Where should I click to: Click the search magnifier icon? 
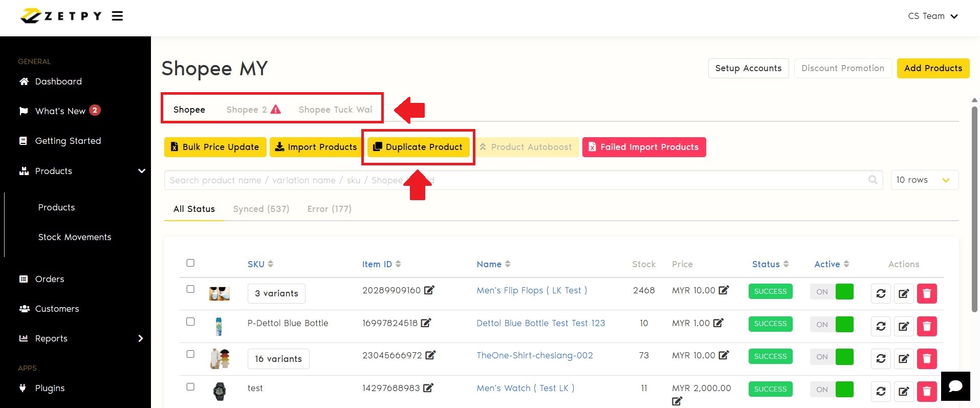coord(873,180)
